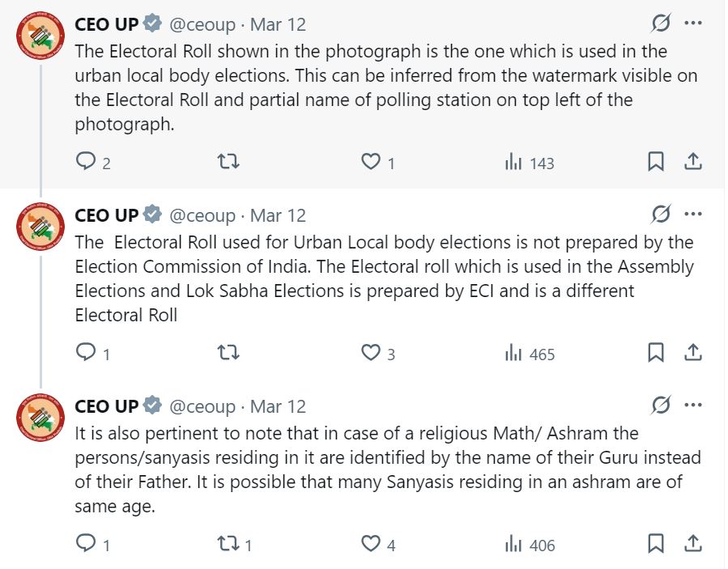Open the more options menu on first tweet
728x569 pixels.
point(693,24)
